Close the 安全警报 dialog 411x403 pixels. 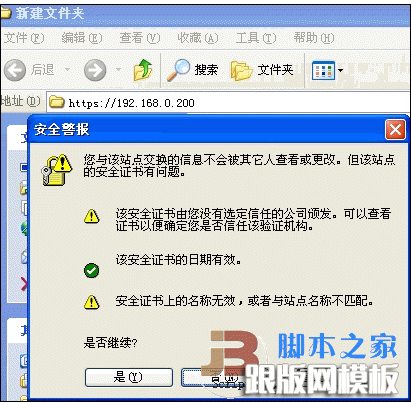tap(395, 129)
